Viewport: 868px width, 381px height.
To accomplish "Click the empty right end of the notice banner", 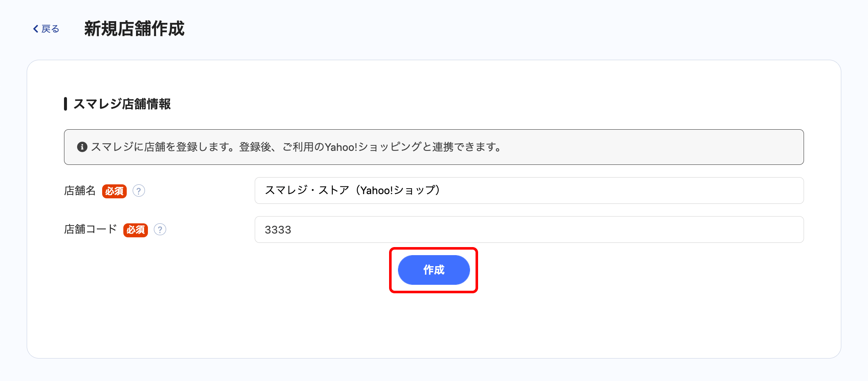I will coord(721,147).
